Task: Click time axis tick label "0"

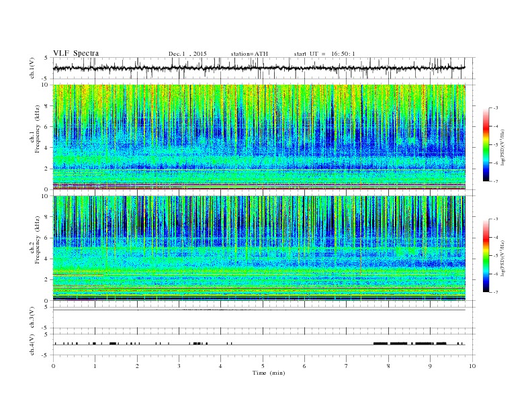Action: tap(53, 366)
